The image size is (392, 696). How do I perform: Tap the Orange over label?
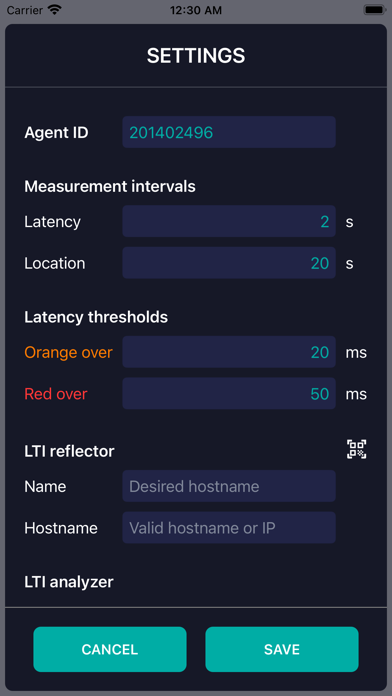click(x=68, y=352)
